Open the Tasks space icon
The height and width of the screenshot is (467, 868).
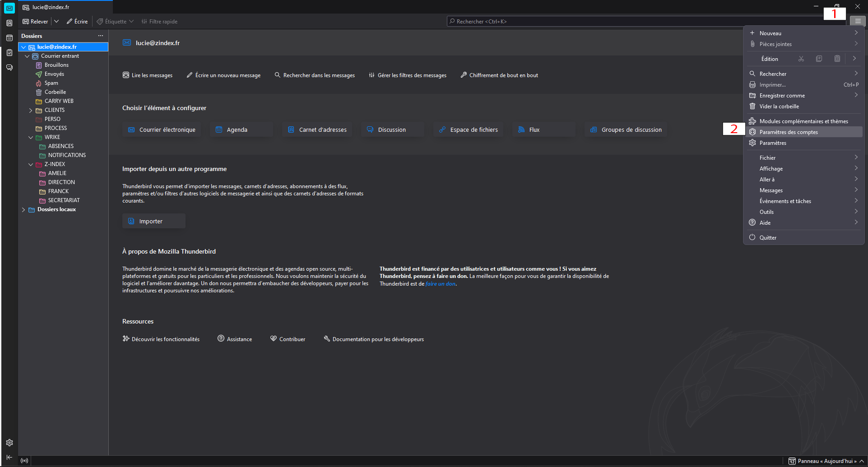tap(9, 53)
